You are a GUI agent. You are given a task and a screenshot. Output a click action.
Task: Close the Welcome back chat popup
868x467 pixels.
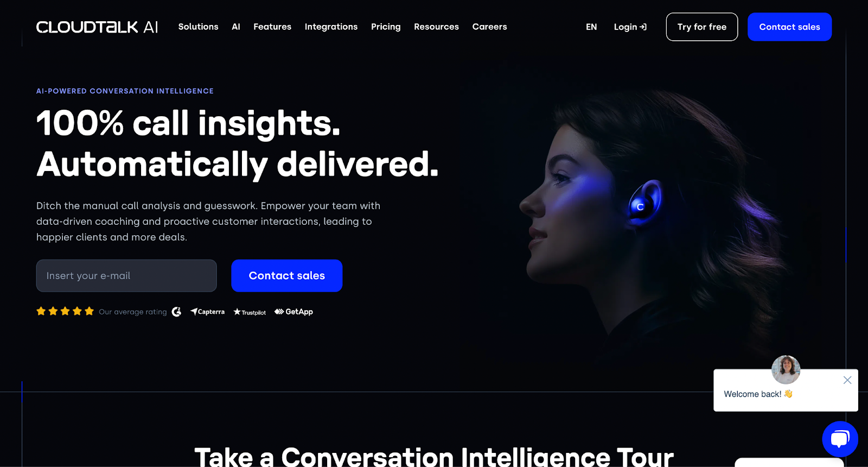[847, 380]
